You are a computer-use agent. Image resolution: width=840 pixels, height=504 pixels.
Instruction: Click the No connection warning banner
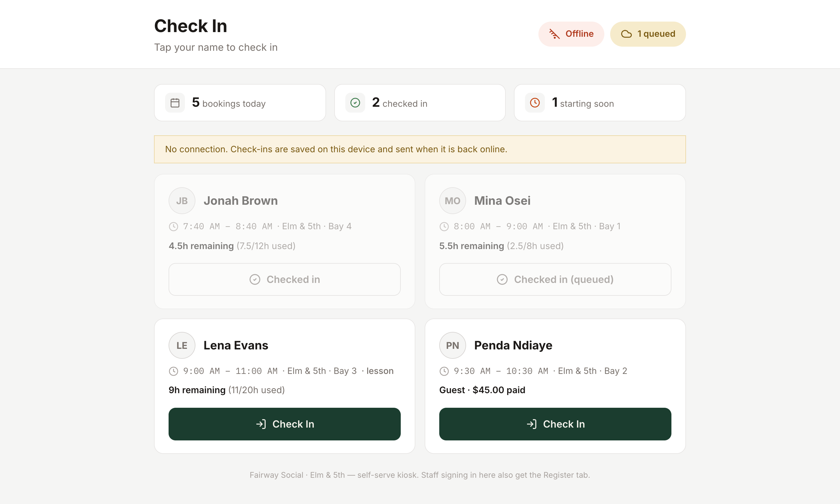420,149
